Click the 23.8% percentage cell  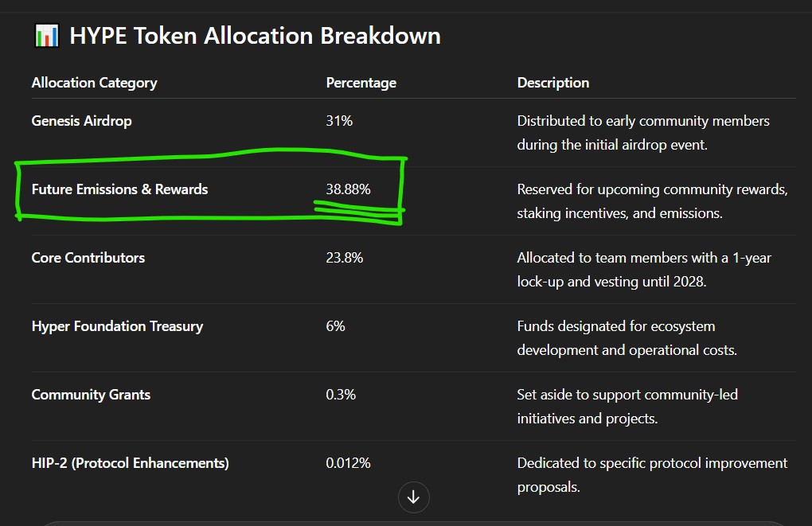tap(345, 257)
